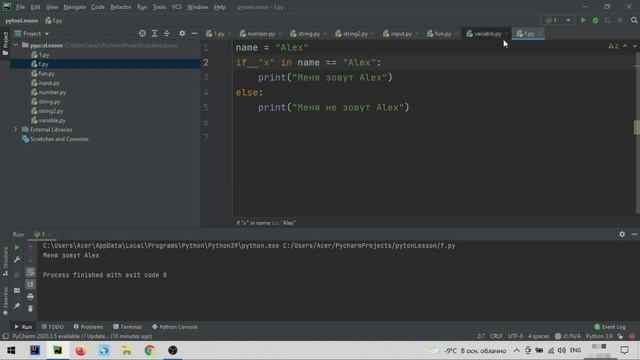Open Windows Start menu

coord(11,350)
